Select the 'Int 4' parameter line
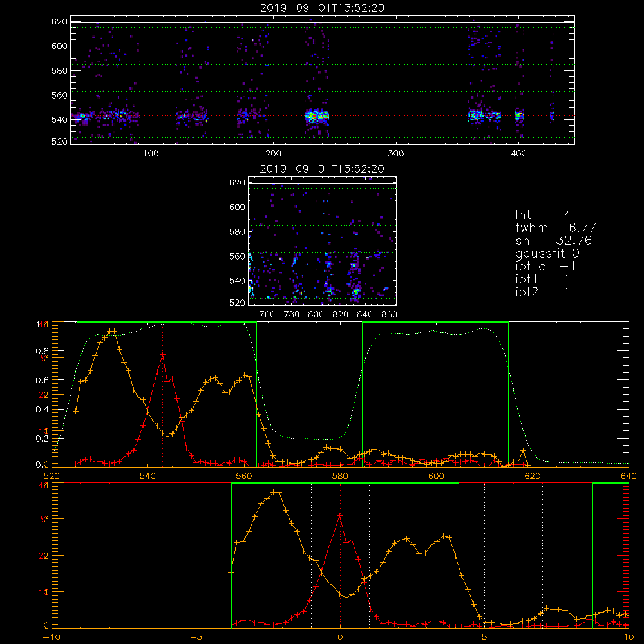This screenshot has height=644, width=644. 543,215
